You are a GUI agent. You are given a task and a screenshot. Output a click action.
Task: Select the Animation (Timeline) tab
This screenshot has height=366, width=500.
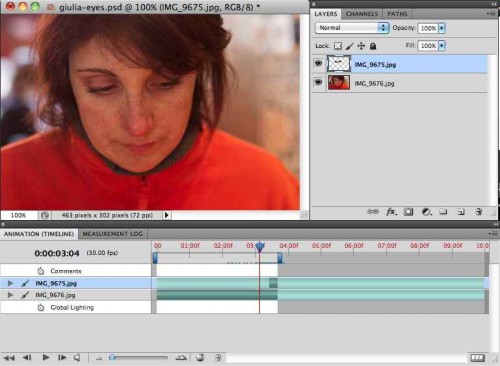[39, 234]
